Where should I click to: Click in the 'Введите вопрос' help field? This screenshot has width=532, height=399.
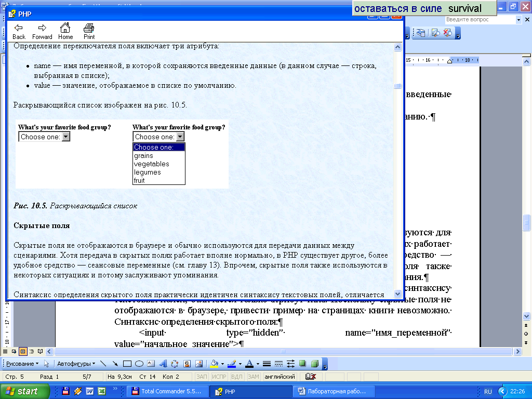(x=480, y=20)
